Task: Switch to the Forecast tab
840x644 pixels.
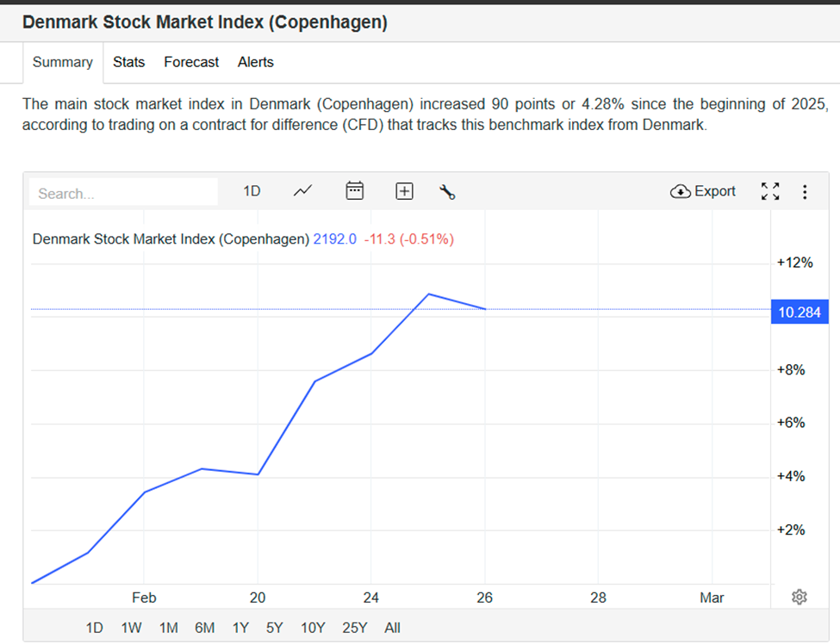Action: pyautogui.click(x=191, y=62)
